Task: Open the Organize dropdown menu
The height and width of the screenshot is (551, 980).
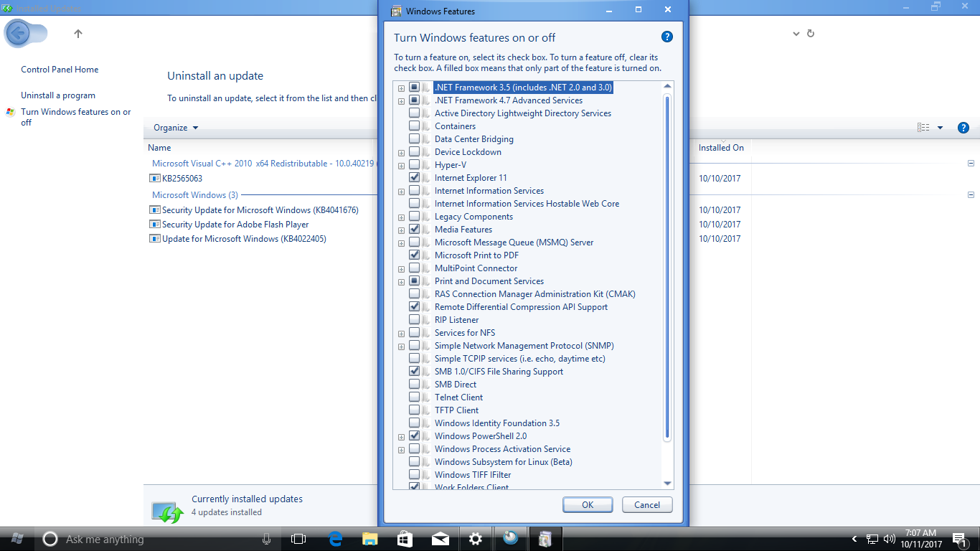Action: click(176, 128)
